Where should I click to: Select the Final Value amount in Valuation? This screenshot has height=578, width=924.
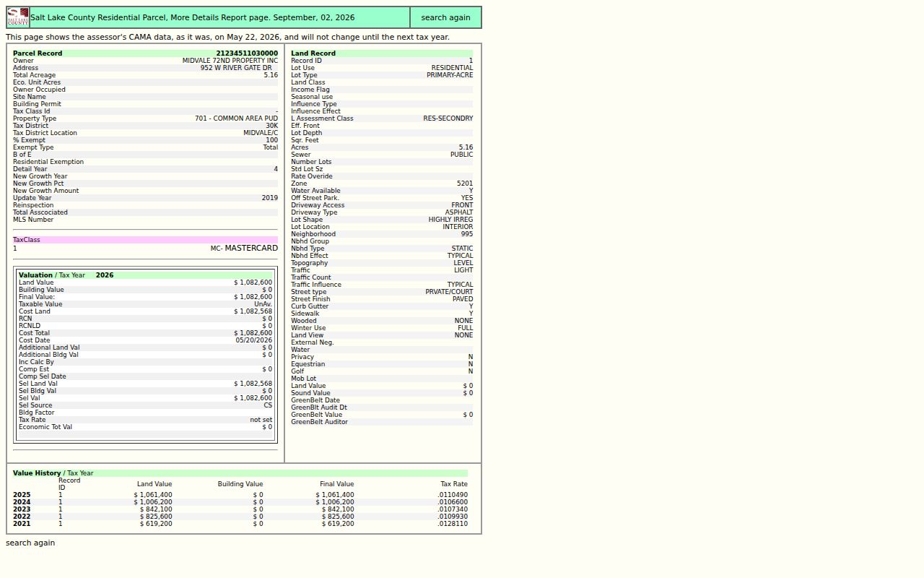253,297
